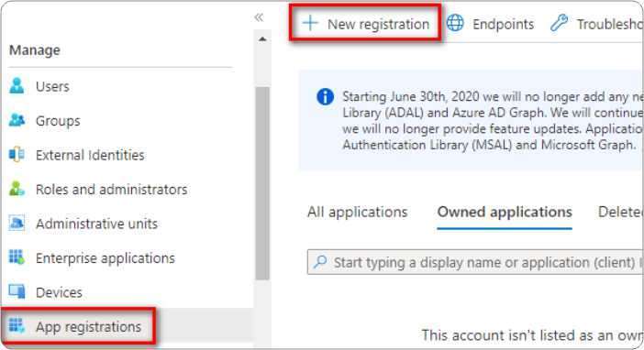Click the Troubleshoot wrench icon
Image resolution: width=644 pixels, height=350 pixels.
click(x=559, y=23)
